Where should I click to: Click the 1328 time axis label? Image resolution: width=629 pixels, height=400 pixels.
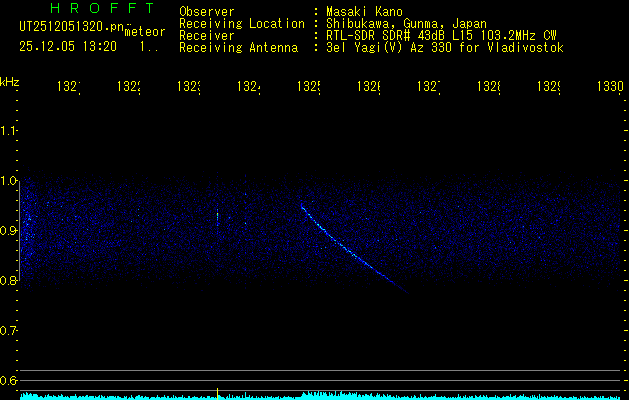tap(489, 86)
